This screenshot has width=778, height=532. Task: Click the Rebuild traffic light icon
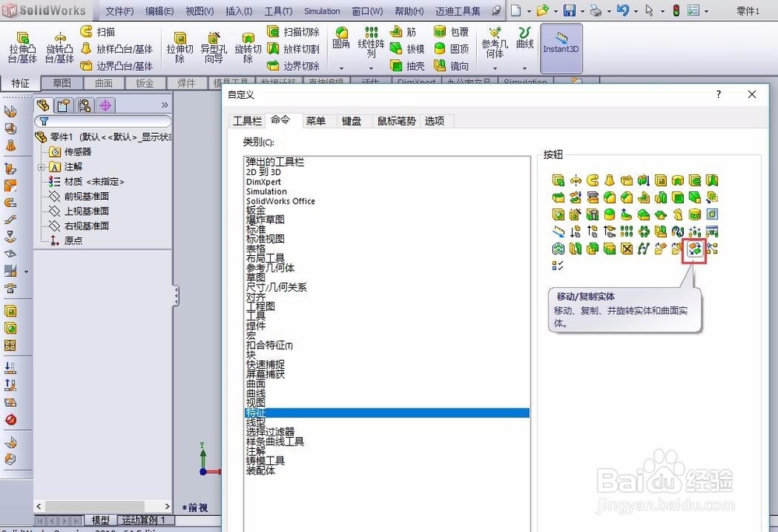676,10
